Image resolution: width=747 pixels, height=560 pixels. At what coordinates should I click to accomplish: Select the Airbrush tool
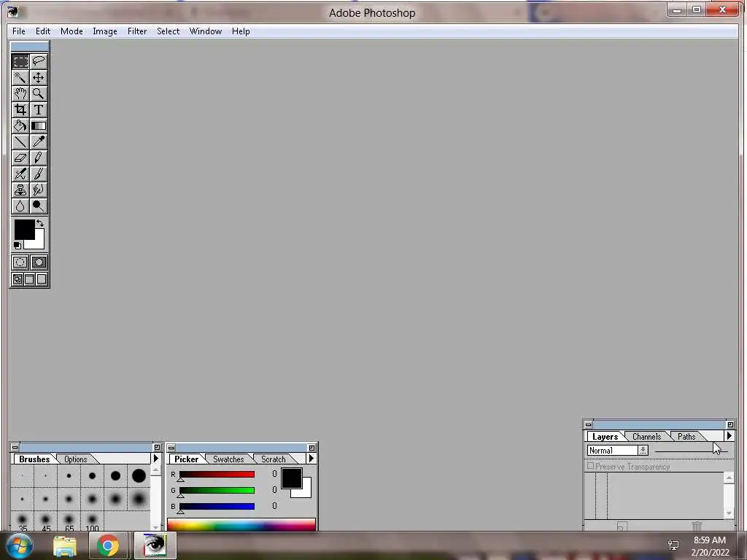(20, 174)
